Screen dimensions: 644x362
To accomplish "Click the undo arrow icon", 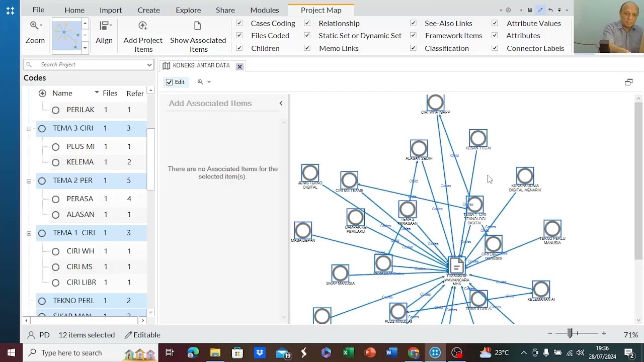I will [x=550, y=10].
